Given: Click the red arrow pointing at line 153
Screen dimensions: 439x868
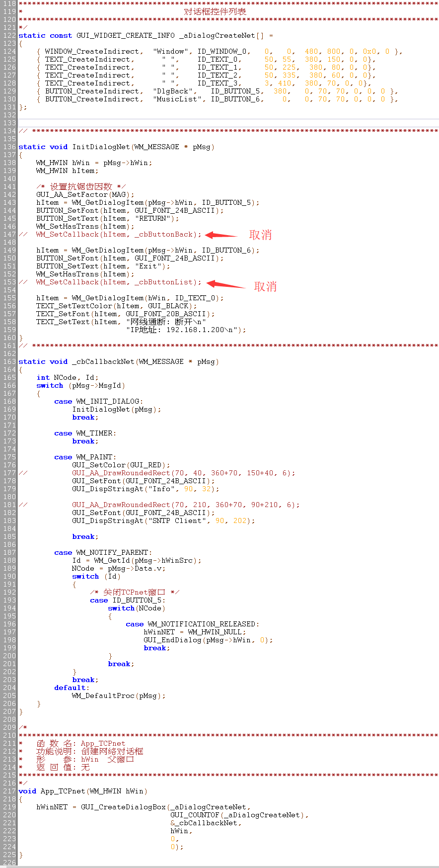Looking at the screenshot, I should click(x=225, y=284).
